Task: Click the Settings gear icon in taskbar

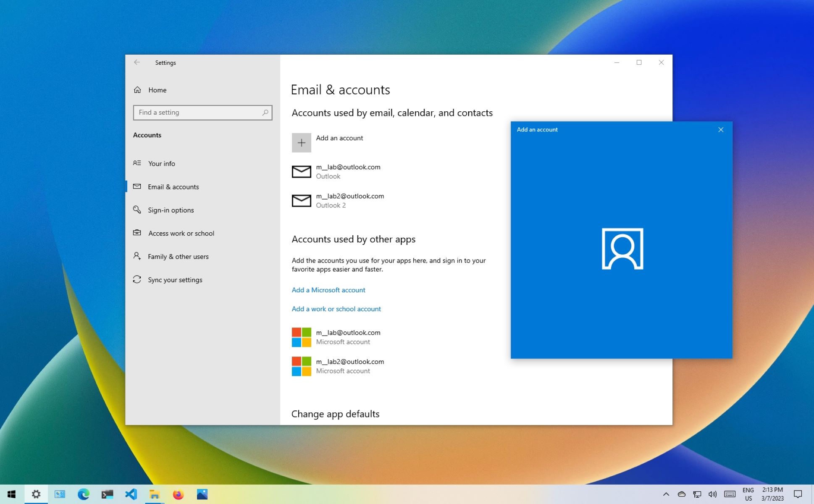Action: click(36, 494)
